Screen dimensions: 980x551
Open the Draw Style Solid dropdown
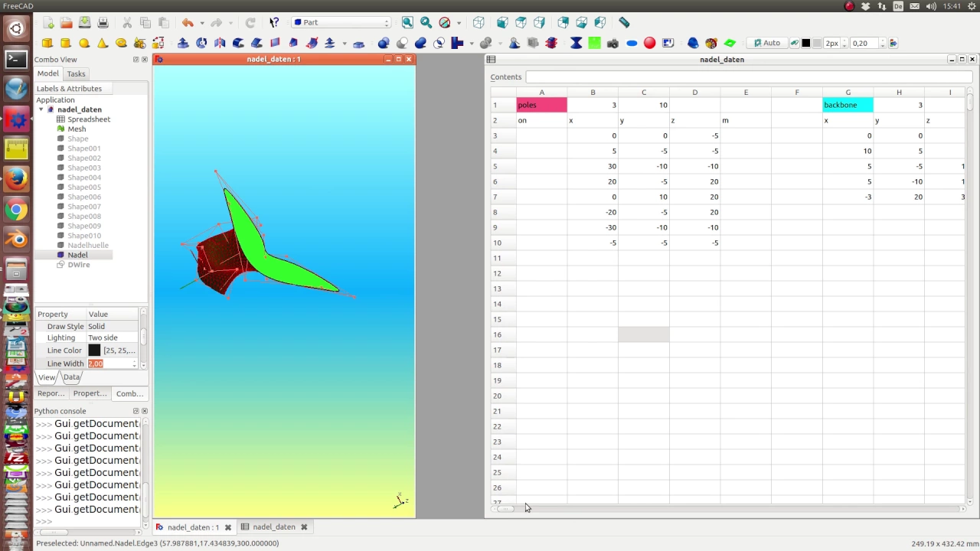click(x=112, y=326)
